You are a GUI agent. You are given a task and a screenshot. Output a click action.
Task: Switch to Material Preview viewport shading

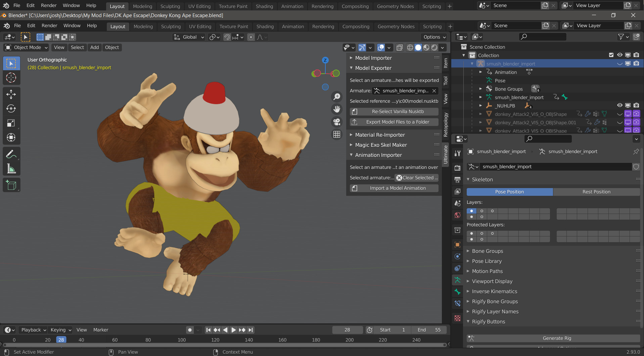[x=426, y=47]
